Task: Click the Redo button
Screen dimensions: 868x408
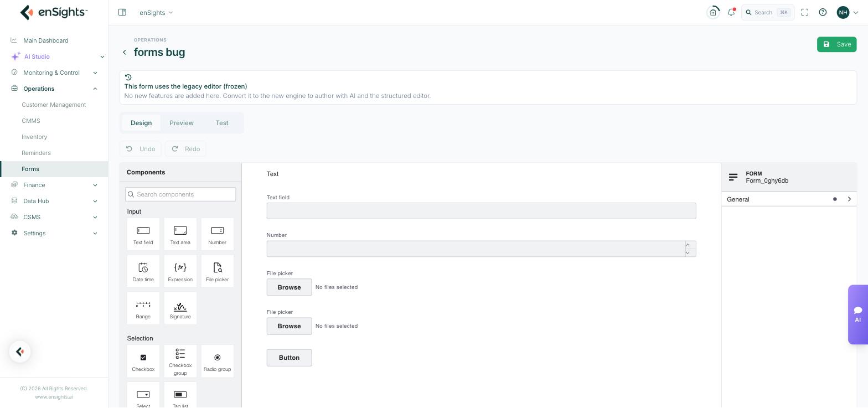Action: click(x=185, y=149)
